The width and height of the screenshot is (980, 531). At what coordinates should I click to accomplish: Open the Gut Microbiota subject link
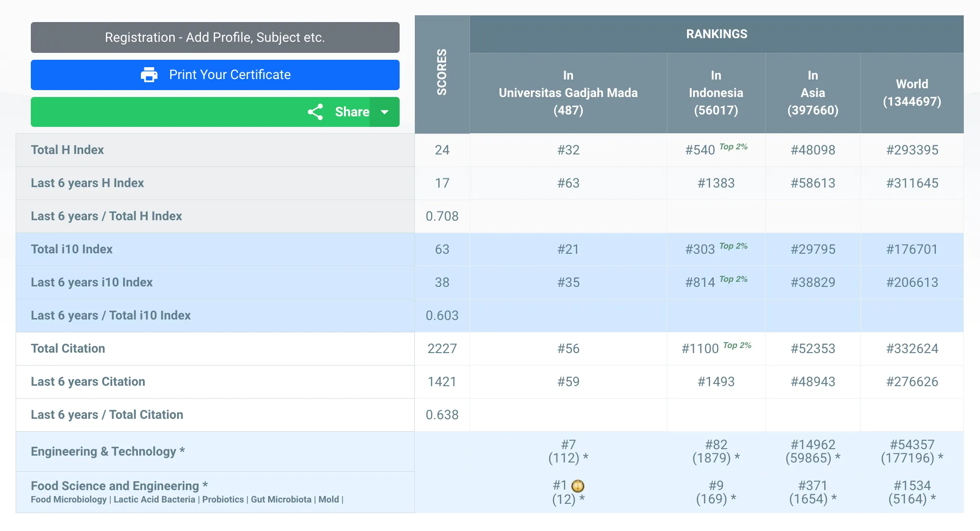pos(281,499)
